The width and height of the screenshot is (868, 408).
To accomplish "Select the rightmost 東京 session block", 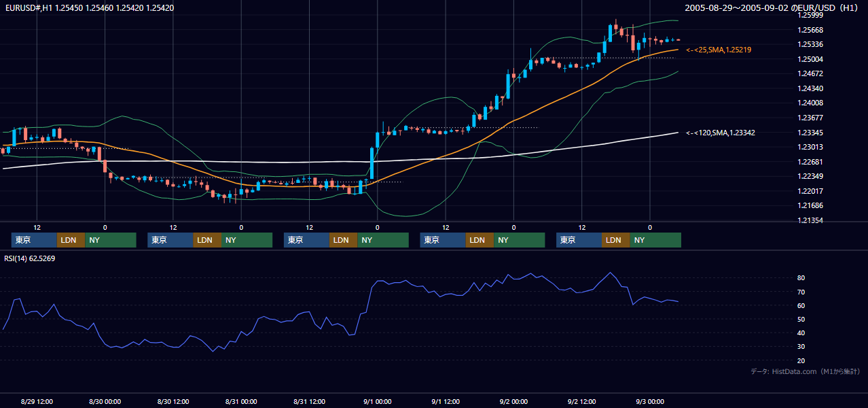I will (579, 240).
